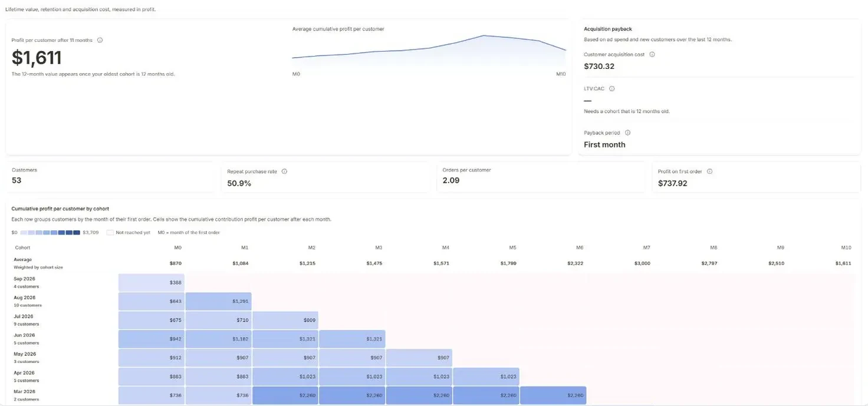Click Average M9 value $2,510
The image size is (868, 406).
pyautogui.click(x=776, y=263)
